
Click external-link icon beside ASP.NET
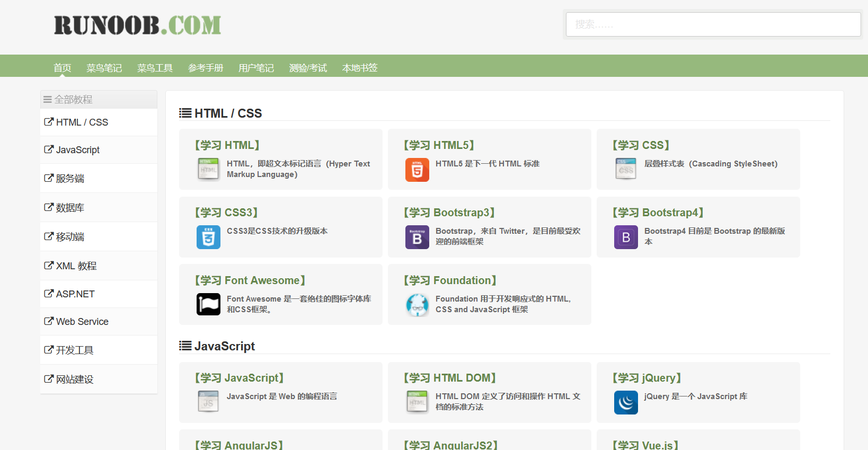(49, 294)
